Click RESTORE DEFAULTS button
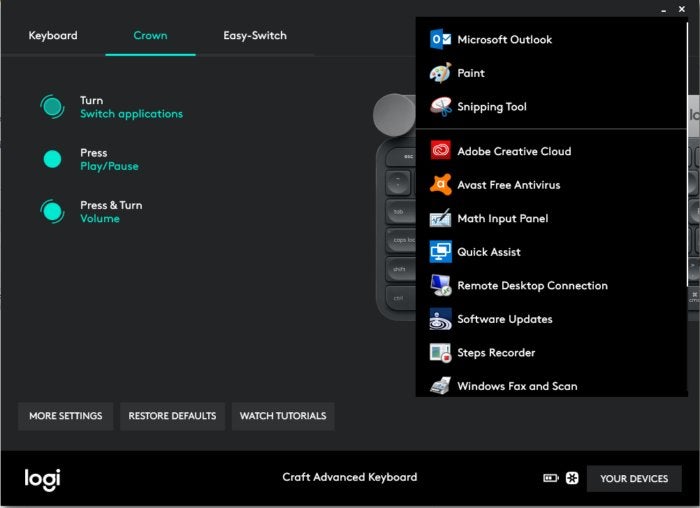This screenshot has width=700, height=508. click(172, 416)
